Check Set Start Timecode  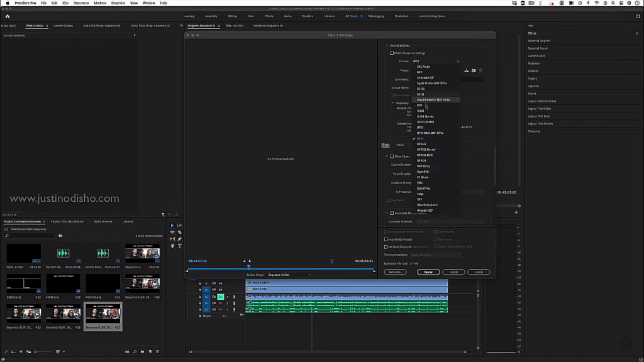(x=386, y=247)
